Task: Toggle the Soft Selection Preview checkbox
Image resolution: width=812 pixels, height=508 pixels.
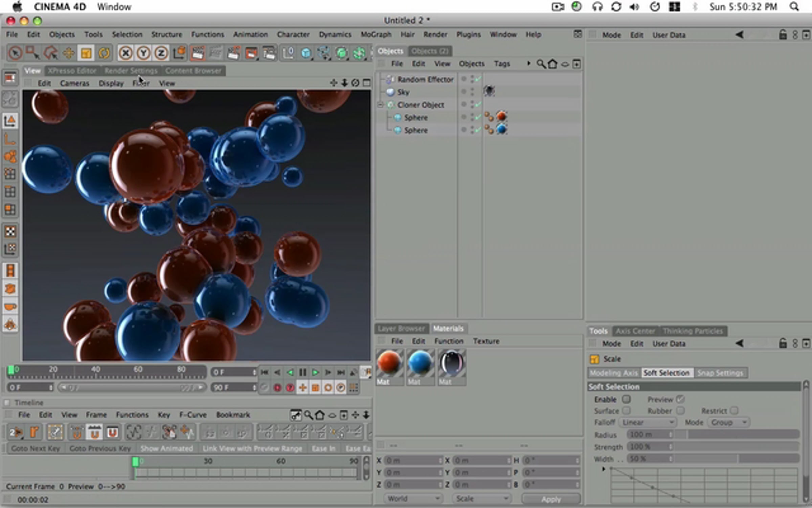Action: click(x=680, y=399)
